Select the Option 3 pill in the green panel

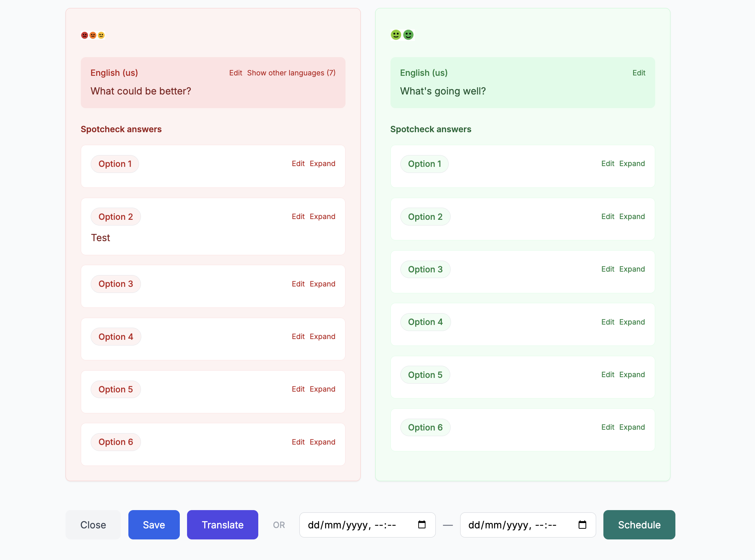(x=425, y=269)
